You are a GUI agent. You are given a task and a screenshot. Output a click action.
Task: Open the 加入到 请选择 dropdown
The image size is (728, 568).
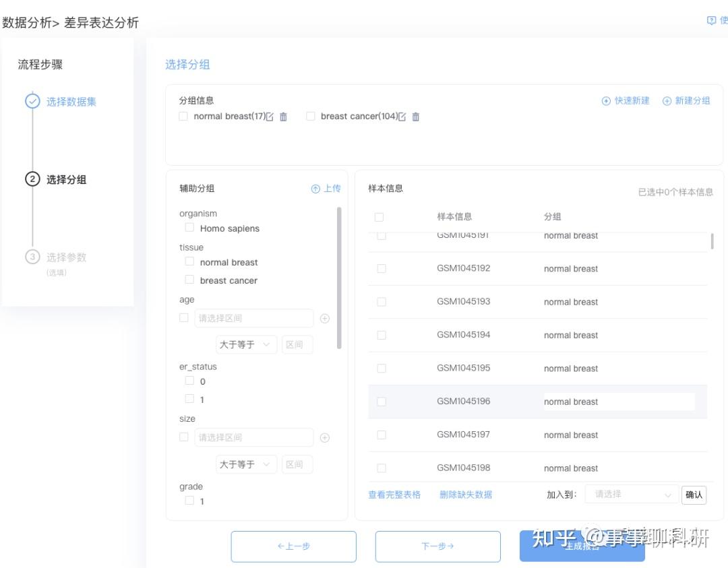(632, 495)
